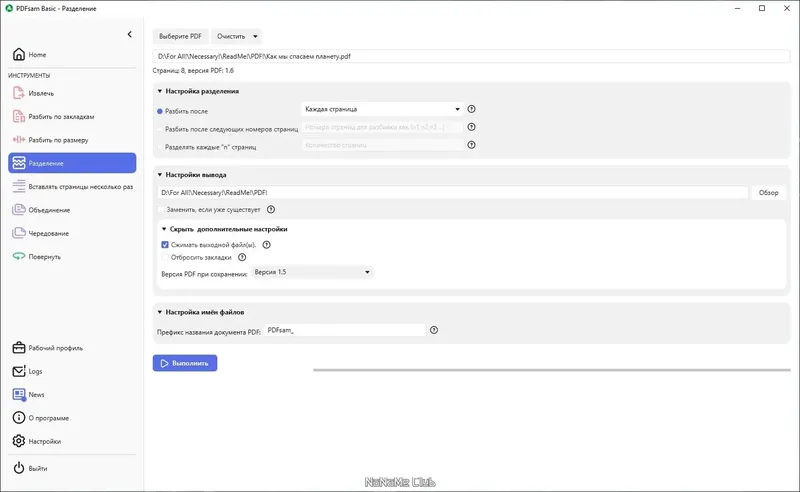Uncheck 'Сжимать выходной файл(ы)' checkbox

click(166, 244)
